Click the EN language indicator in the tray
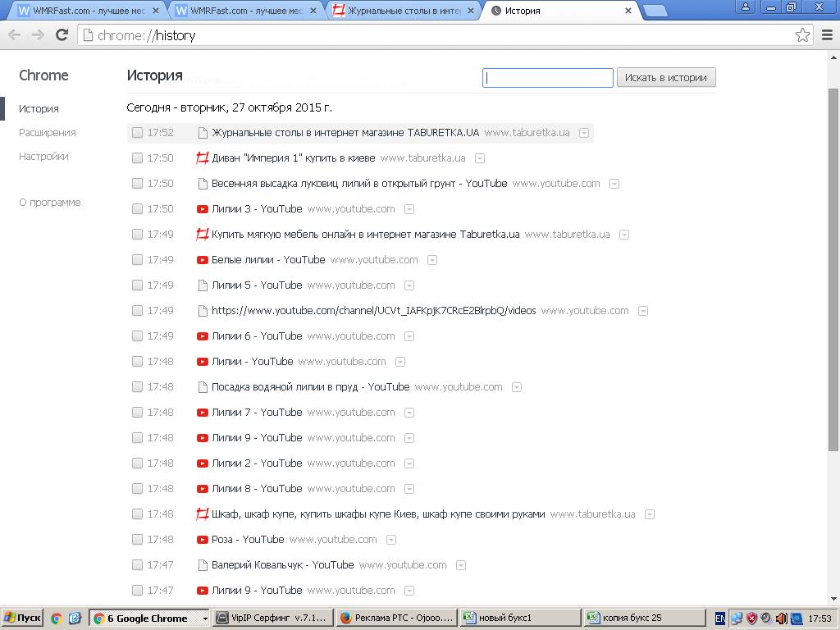 (720, 619)
